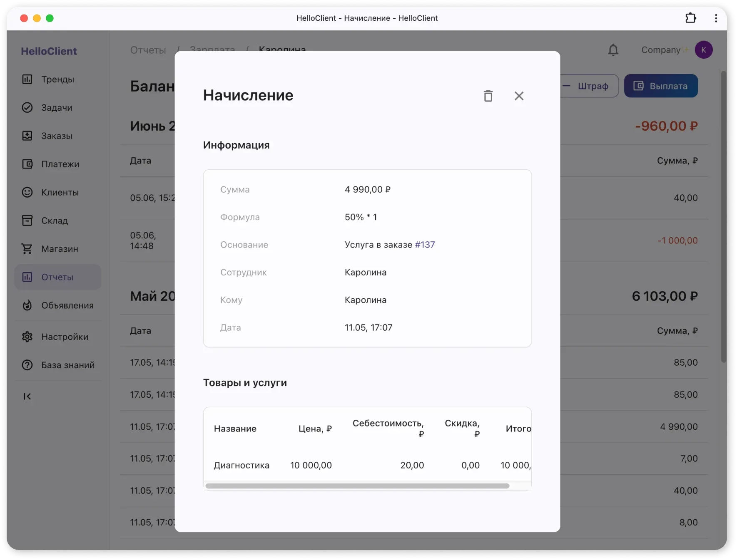Open browser extensions icon in title bar
The height and width of the screenshot is (560, 737).
691,18
